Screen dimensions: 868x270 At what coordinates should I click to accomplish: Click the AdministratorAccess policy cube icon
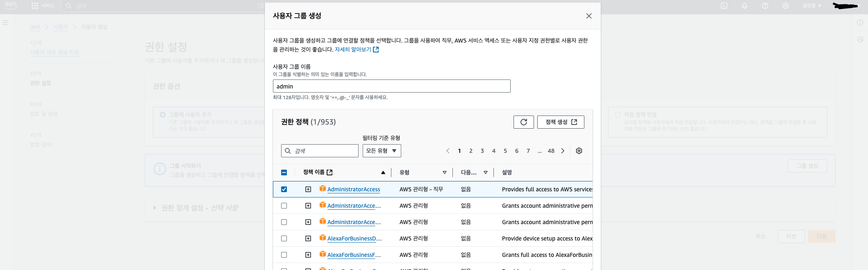(323, 188)
